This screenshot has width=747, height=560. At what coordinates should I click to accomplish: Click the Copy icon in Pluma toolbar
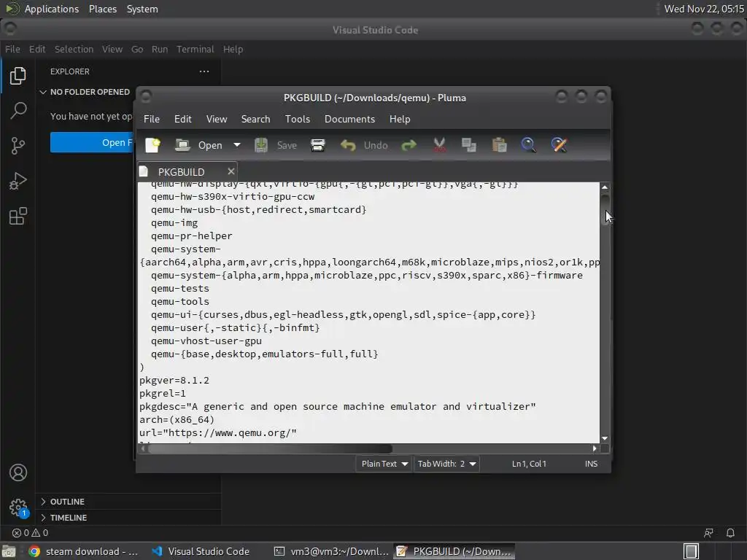tap(469, 145)
